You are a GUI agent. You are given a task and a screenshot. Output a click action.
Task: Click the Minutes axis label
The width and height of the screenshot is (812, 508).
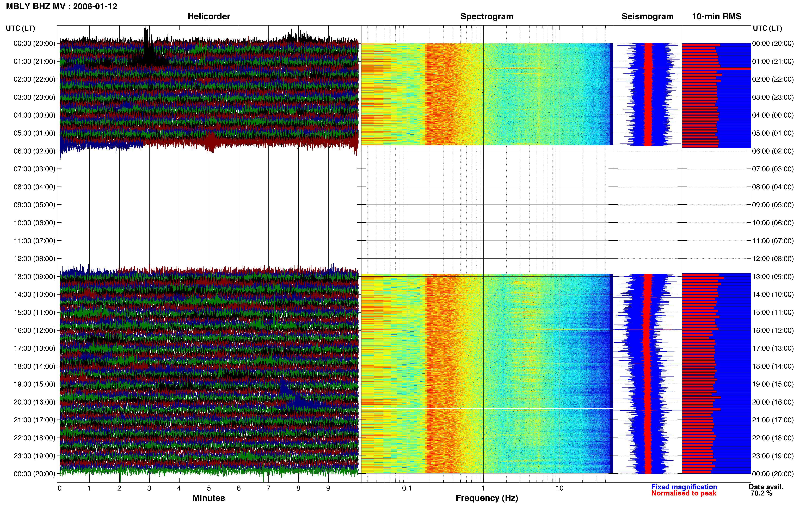click(x=209, y=498)
